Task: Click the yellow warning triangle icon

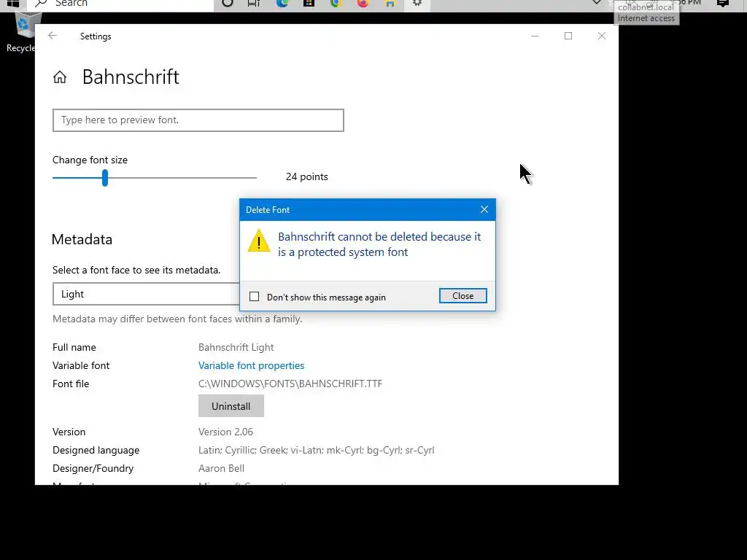Action: (259, 241)
